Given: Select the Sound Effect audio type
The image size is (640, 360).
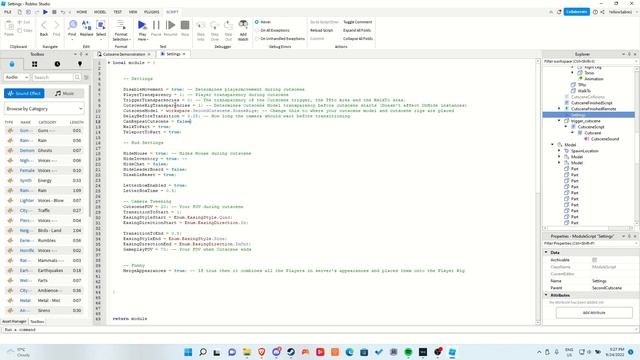Looking at the screenshot, I should coord(24,93).
